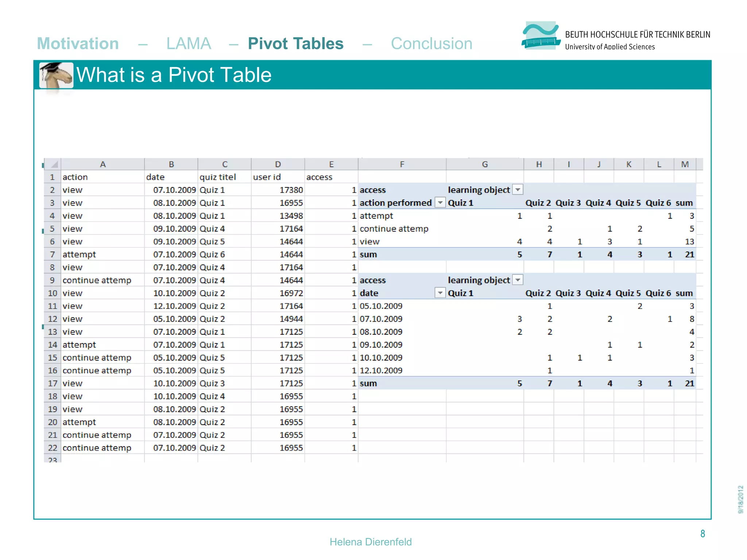The height and width of the screenshot is (560, 747).
Task: Select column G header
Action: (x=484, y=164)
